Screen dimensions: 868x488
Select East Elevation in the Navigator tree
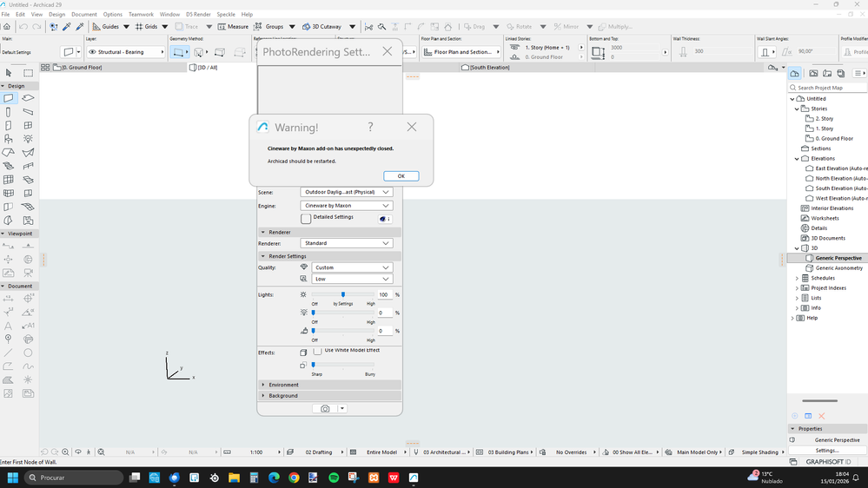(841, 168)
